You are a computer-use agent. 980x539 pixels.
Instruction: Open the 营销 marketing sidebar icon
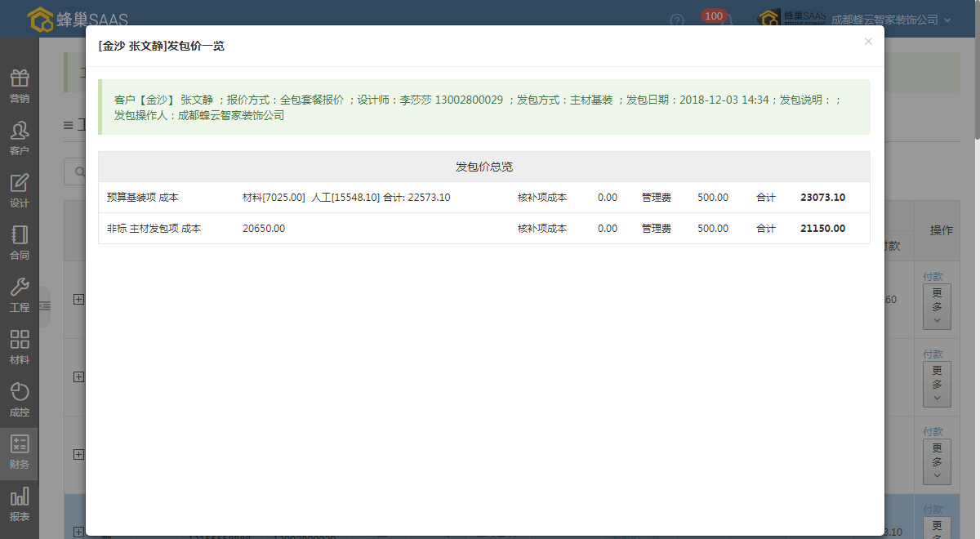[x=20, y=87]
